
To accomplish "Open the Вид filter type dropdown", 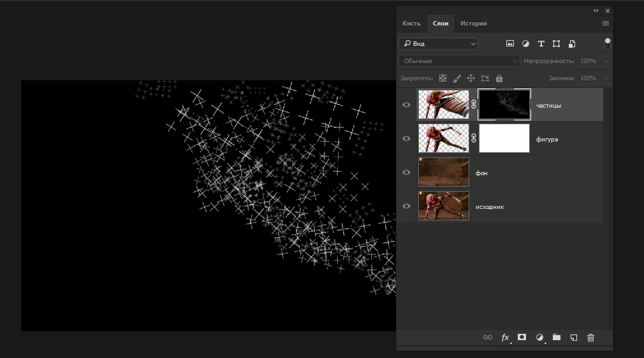I will [438, 43].
